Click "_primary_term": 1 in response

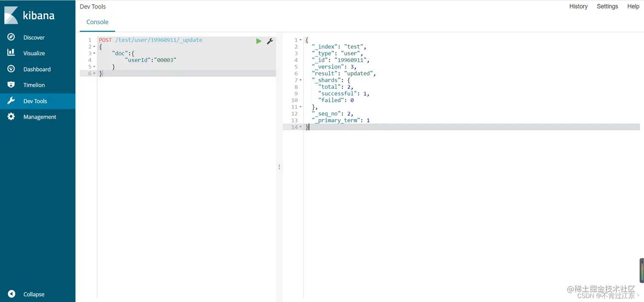(x=341, y=120)
